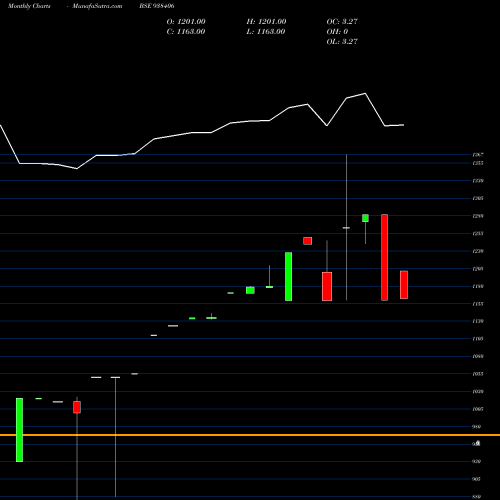This screenshot has height=500, width=500.
Task: Select the OH: 0 reading
Action: point(337,32)
